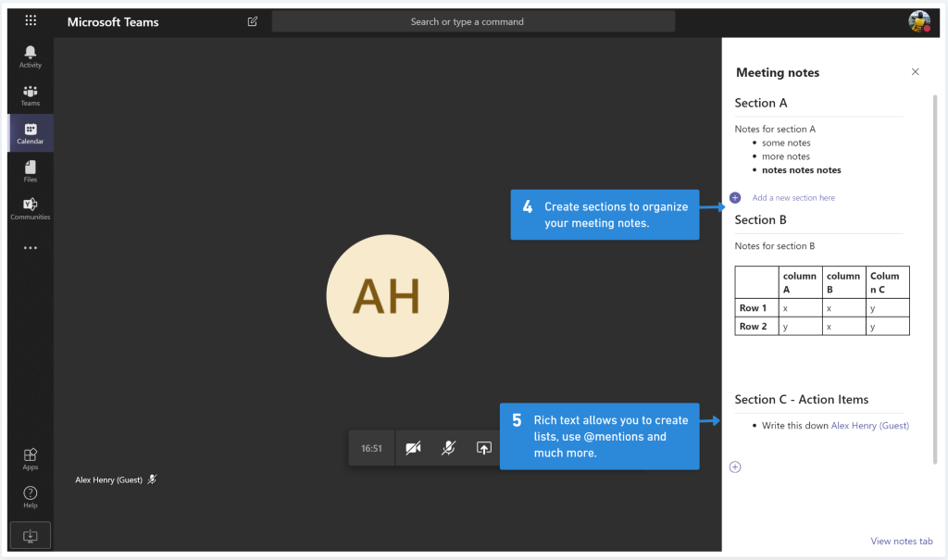
Task: Click the Alex Henry (Guest) name label
Action: tap(109, 479)
